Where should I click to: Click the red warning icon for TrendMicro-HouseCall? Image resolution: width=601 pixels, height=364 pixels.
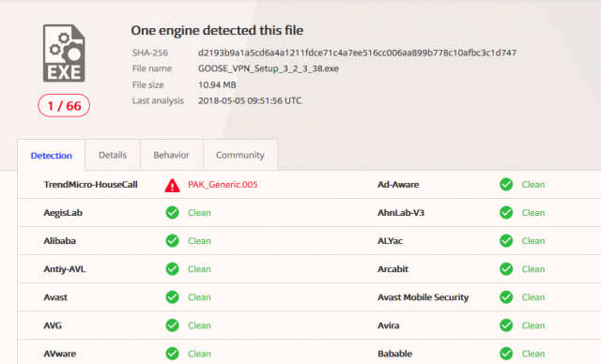tap(172, 185)
